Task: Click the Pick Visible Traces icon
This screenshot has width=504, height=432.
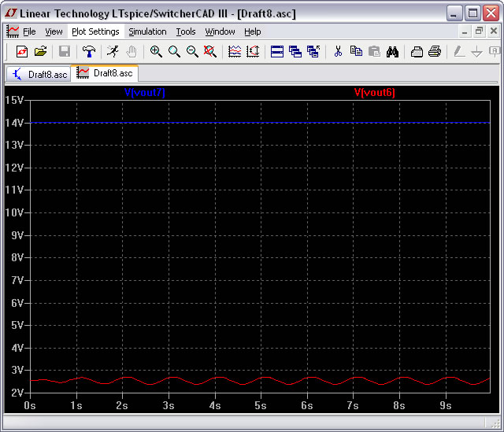Action: tap(235, 51)
